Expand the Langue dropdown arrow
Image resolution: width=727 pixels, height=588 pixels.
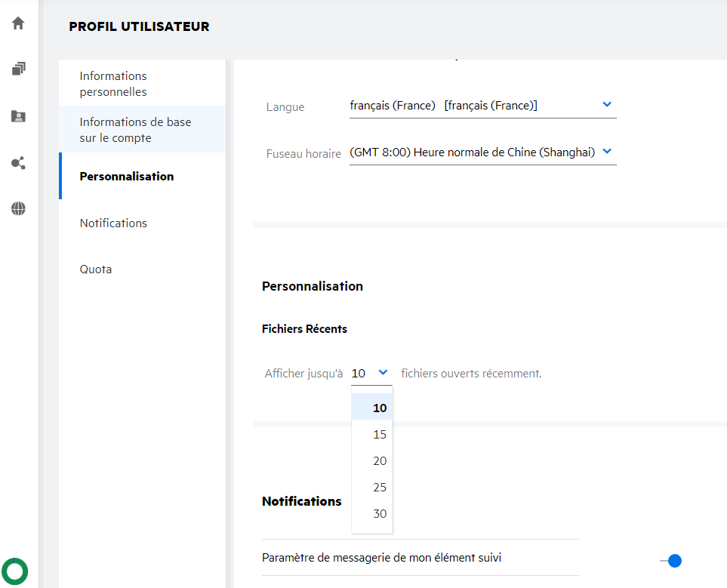click(607, 105)
